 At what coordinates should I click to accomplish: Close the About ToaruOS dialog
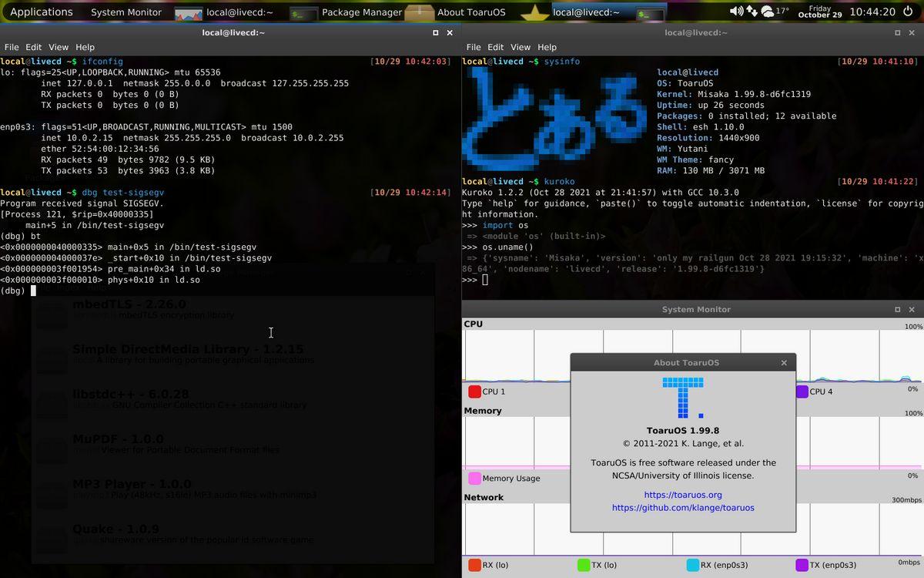click(784, 362)
